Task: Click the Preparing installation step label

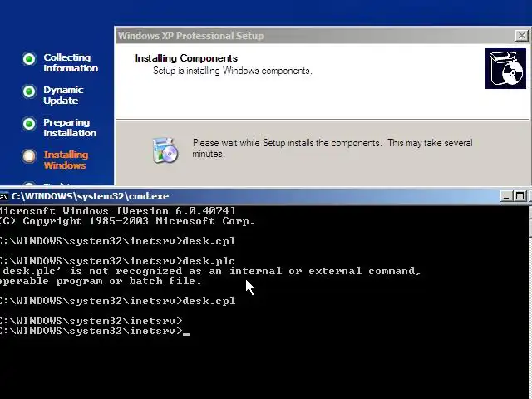Action: 70,127
